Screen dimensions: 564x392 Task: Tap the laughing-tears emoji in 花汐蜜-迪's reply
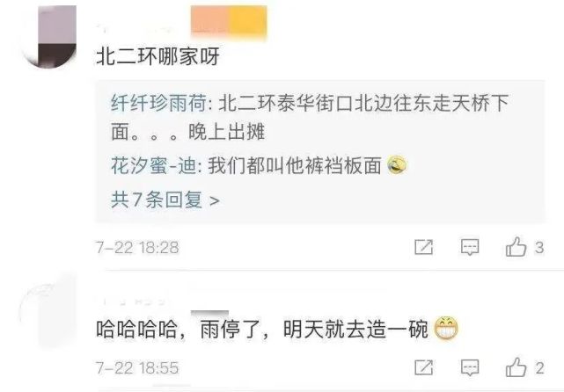(x=397, y=165)
